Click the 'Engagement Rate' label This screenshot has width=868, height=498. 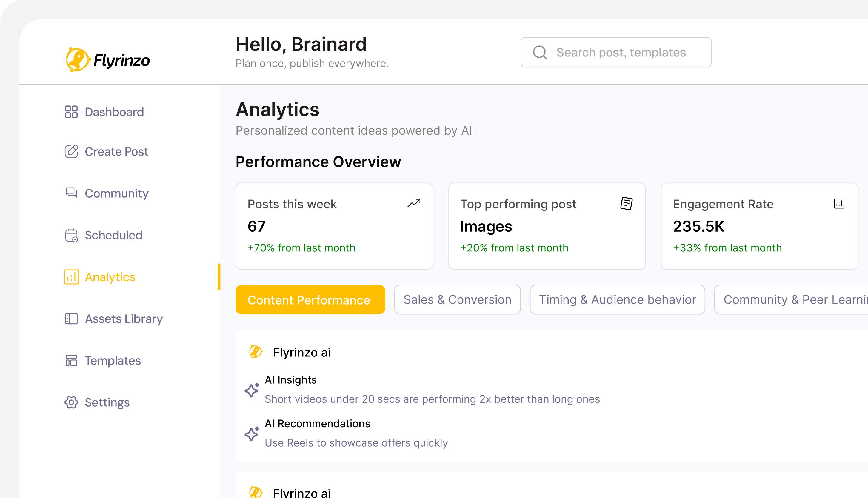(723, 204)
